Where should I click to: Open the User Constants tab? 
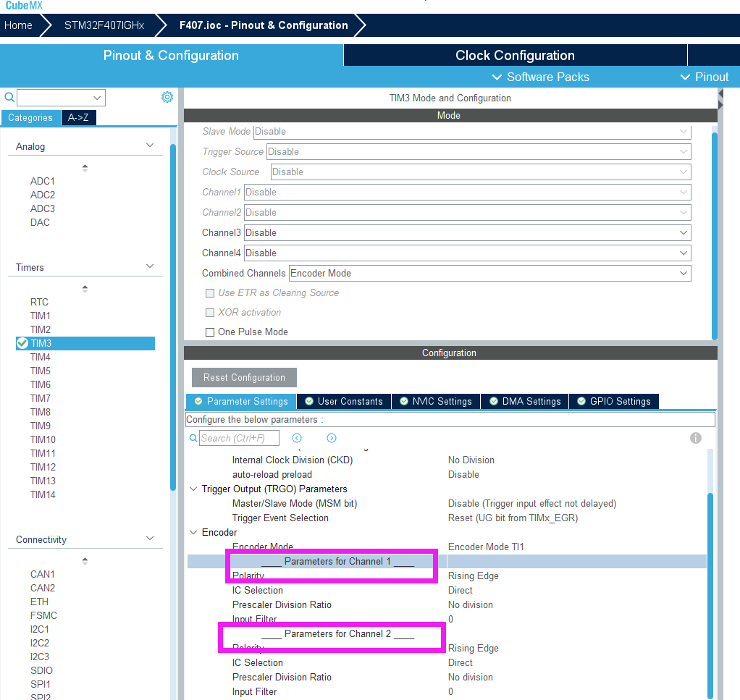click(344, 402)
